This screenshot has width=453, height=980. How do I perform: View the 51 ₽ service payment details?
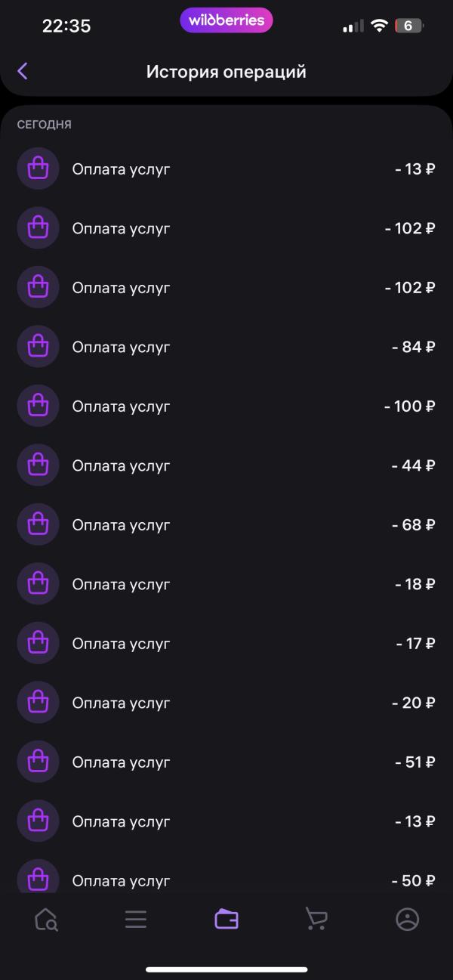pos(226,762)
